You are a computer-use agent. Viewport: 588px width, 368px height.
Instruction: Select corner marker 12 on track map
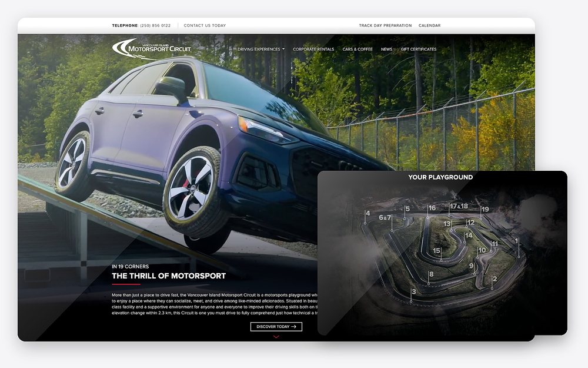[x=470, y=223]
